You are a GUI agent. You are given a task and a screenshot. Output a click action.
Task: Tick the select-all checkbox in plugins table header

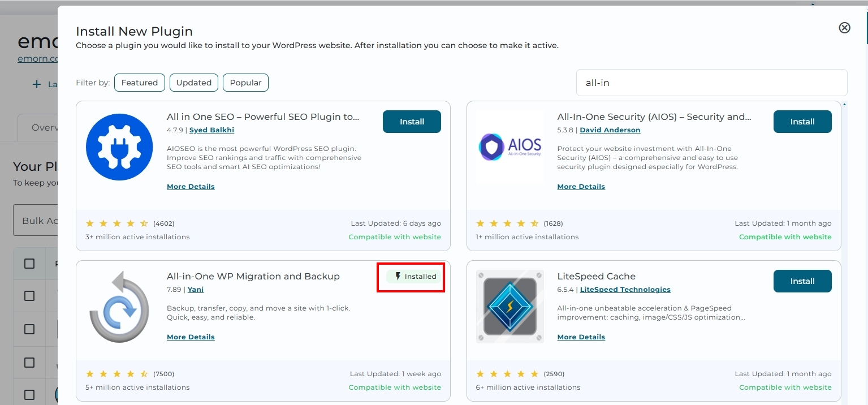pyautogui.click(x=29, y=264)
